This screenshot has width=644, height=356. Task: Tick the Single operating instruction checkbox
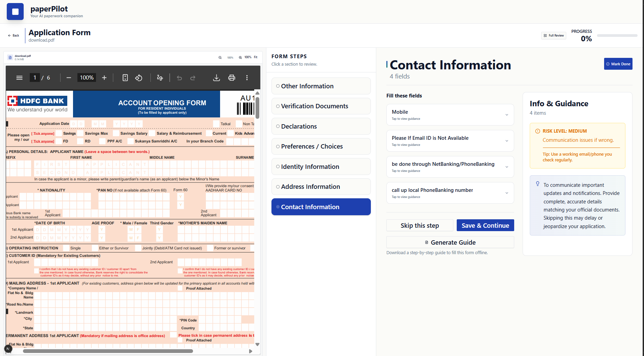click(x=66, y=248)
